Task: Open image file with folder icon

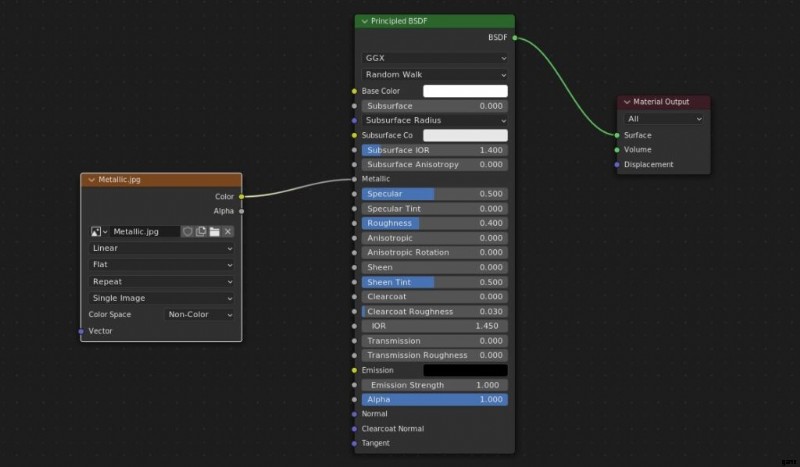Action: click(x=214, y=232)
